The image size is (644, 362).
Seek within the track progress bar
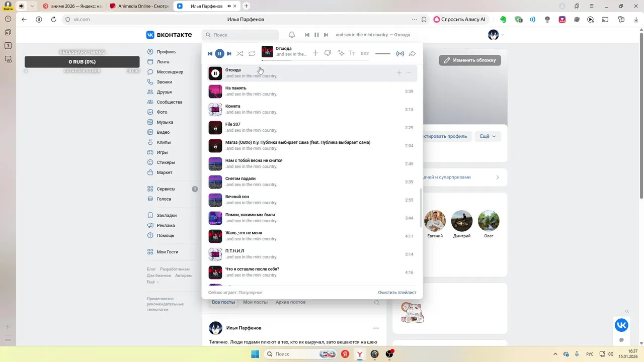click(x=315, y=60)
